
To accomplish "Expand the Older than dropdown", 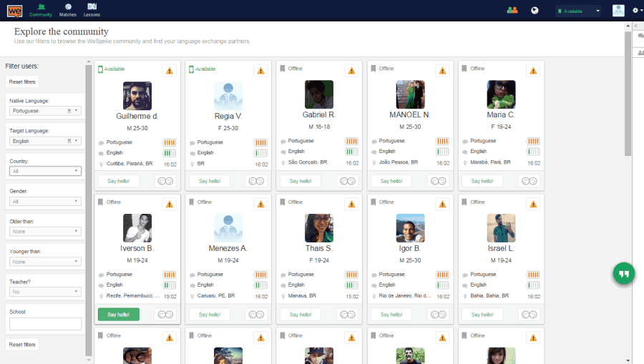I will click(x=45, y=232).
